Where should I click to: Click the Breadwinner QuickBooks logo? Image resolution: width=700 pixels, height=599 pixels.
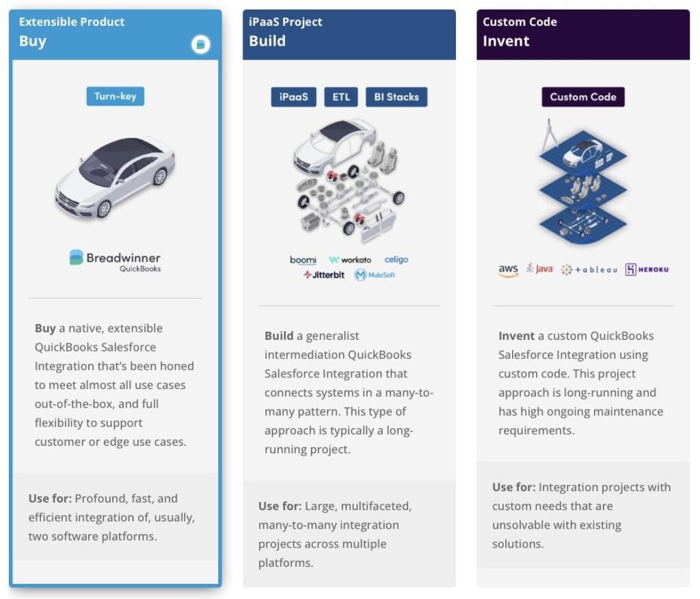coord(115,261)
